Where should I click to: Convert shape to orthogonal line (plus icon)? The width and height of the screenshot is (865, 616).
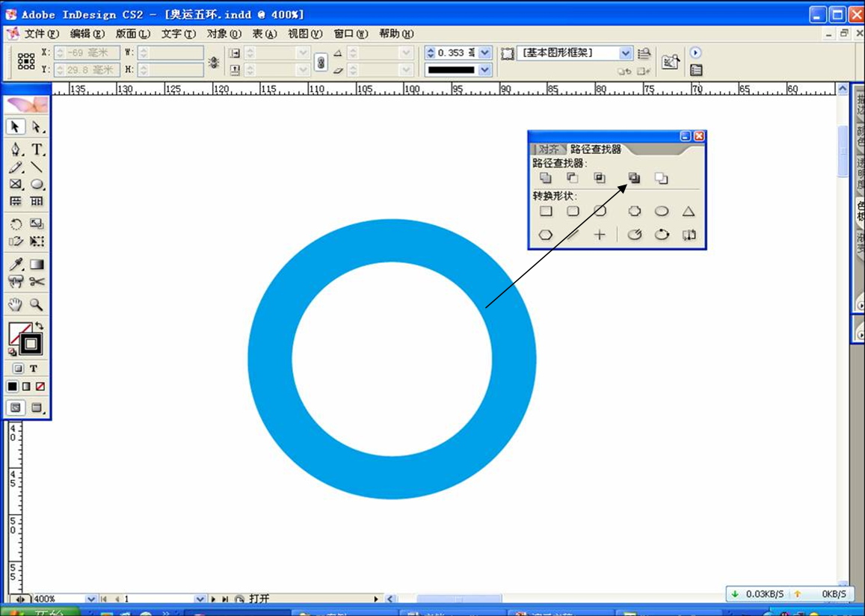[x=600, y=235]
